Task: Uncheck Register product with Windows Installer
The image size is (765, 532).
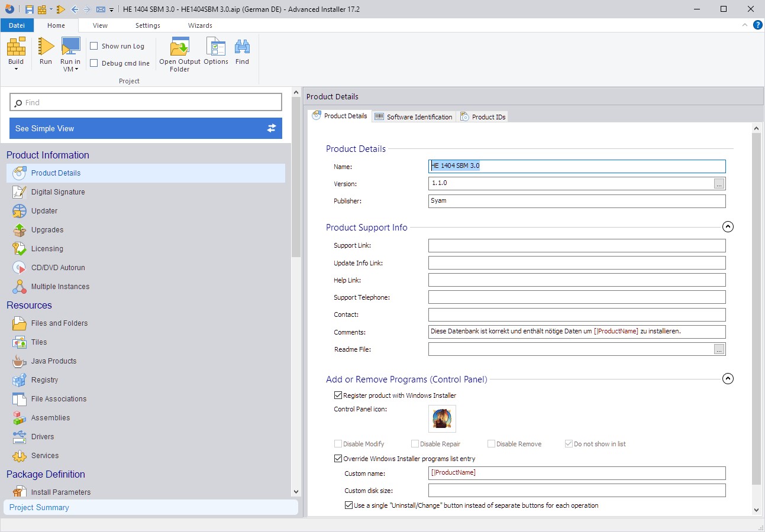Action: (338, 395)
